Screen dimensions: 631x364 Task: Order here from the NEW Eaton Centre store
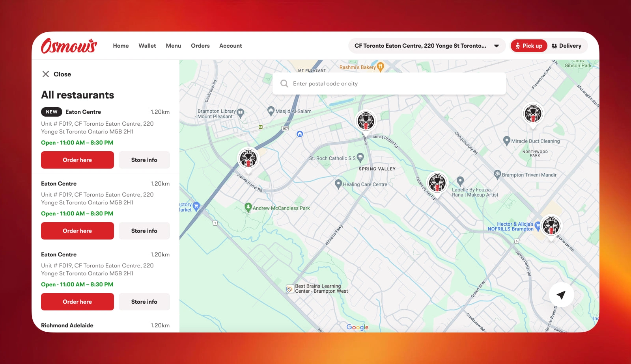(x=77, y=160)
